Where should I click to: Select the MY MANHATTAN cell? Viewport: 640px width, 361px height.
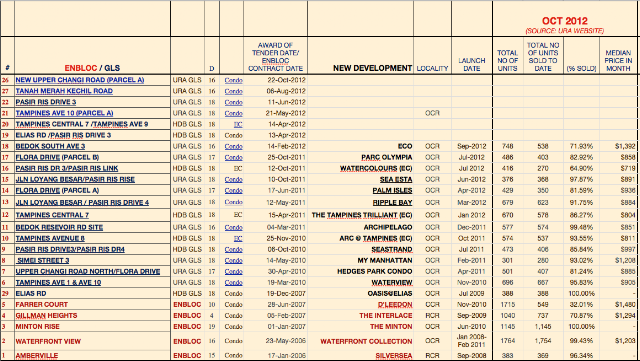click(x=385, y=261)
